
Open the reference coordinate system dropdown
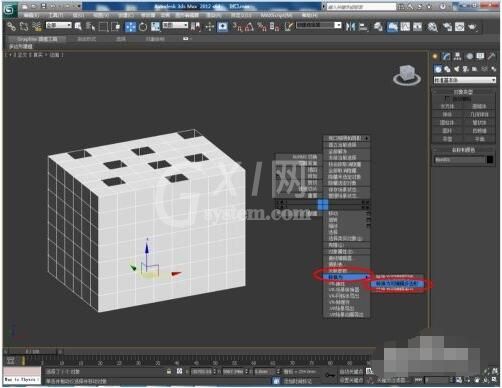[175, 25]
